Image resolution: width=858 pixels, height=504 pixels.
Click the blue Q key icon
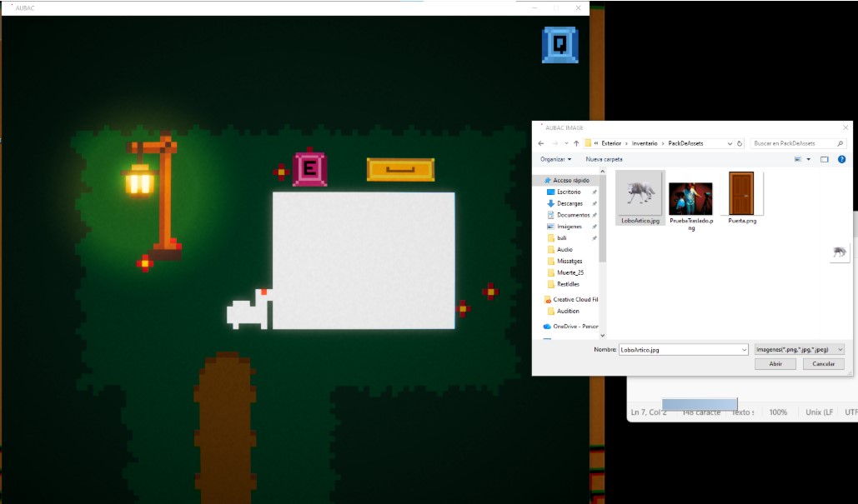pyautogui.click(x=559, y=45)
